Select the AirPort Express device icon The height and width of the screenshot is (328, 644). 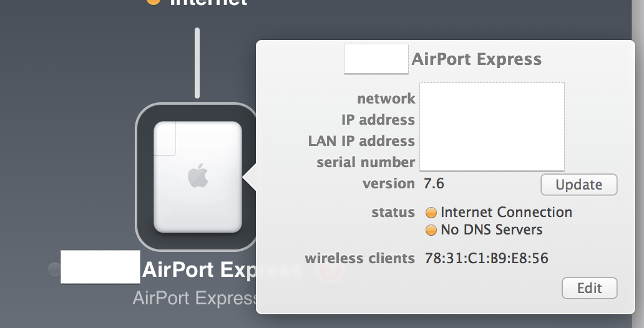coord(198,177)
